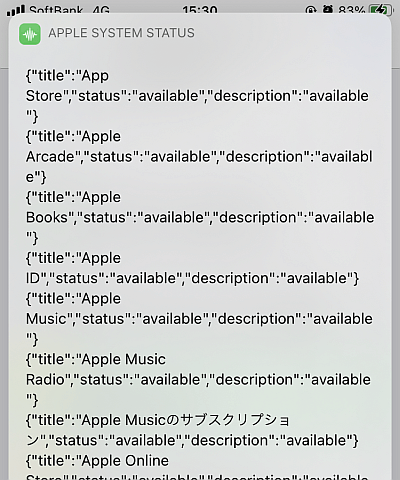Screen dimensions: 400x480
Task: Select the App Store status entry
Action: coord(197,96)
